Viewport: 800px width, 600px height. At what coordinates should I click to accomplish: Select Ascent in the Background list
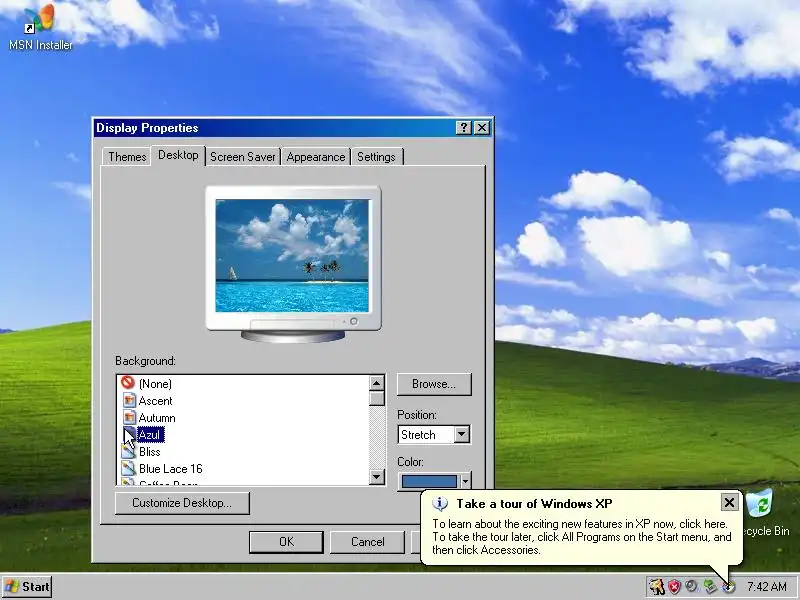pyautogui.click(x=156, y=401)
